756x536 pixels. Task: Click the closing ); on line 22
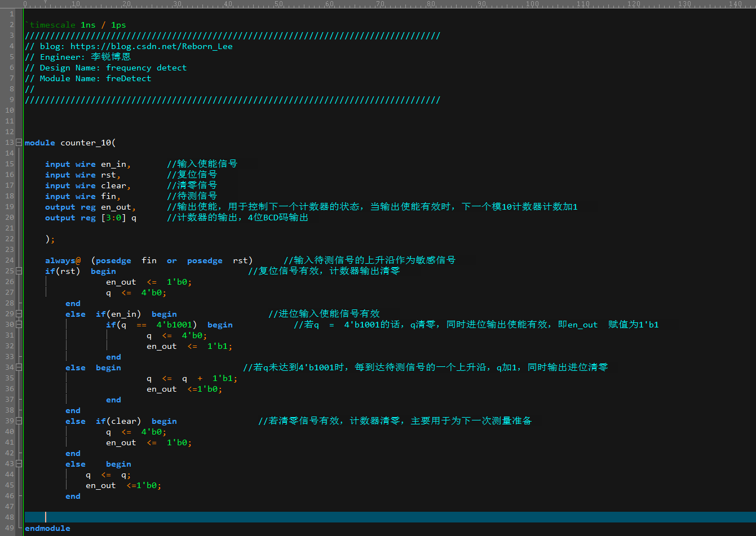tap(50, 239)
